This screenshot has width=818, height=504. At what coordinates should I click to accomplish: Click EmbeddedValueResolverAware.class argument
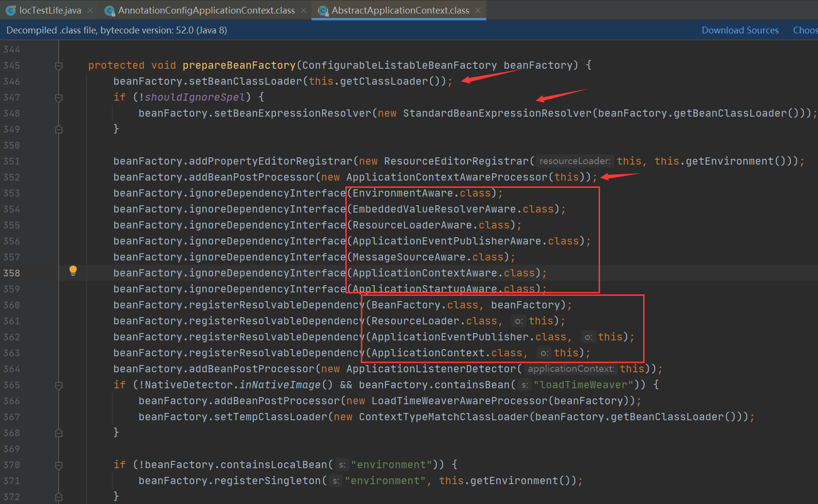click(453, 209)
